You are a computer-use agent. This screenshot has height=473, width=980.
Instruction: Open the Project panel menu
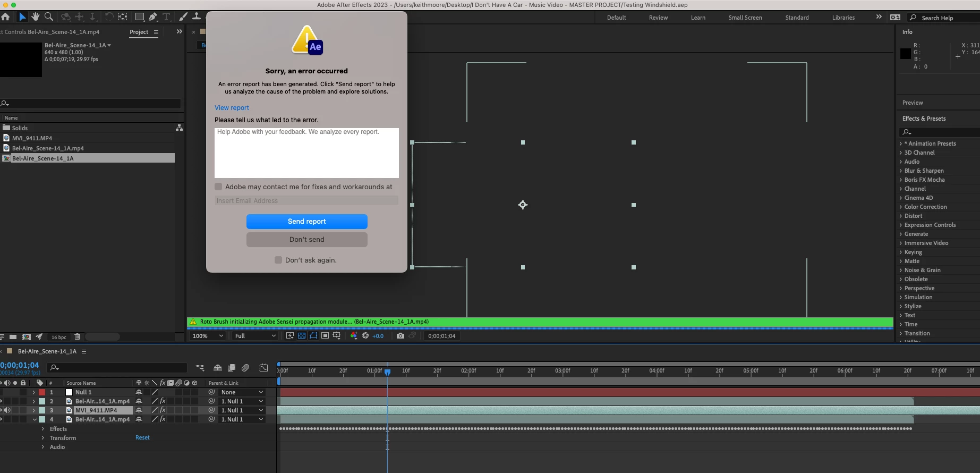(156, 32)
